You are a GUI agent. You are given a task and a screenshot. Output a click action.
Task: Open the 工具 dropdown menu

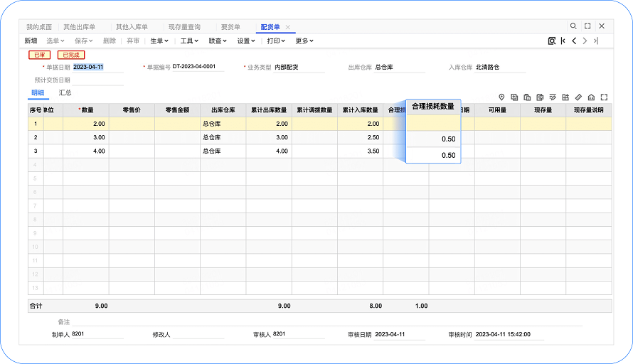pyautogui.click(x=188, y=41)
